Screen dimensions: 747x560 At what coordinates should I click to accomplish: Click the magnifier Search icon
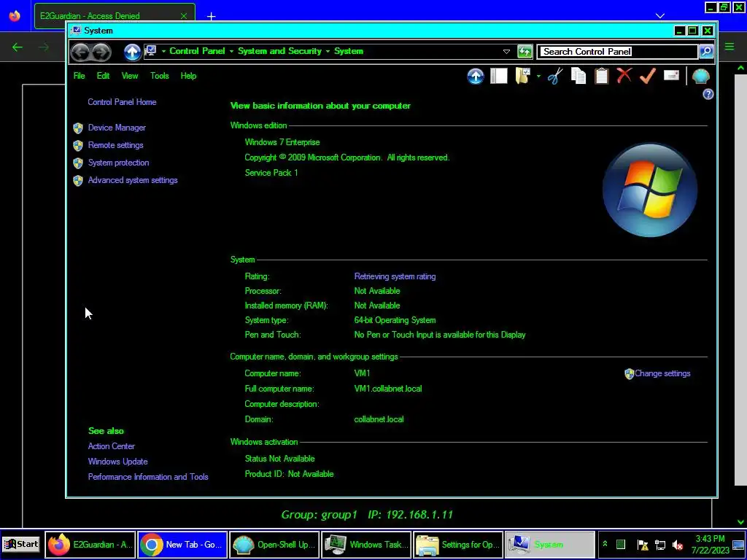(706, 52)
